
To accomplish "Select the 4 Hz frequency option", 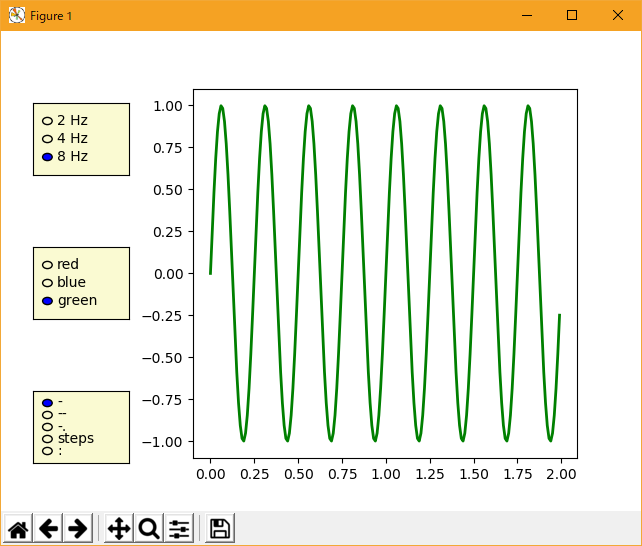I will click(47, 139).
